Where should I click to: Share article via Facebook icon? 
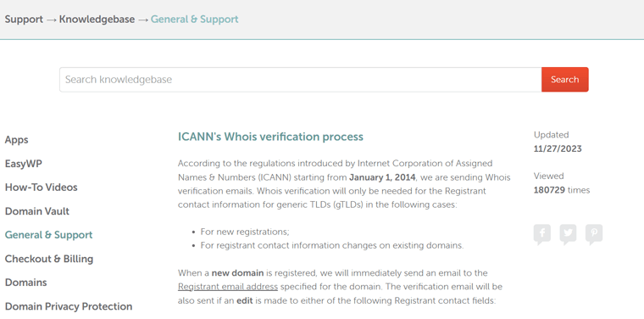(x=542, y=234)
